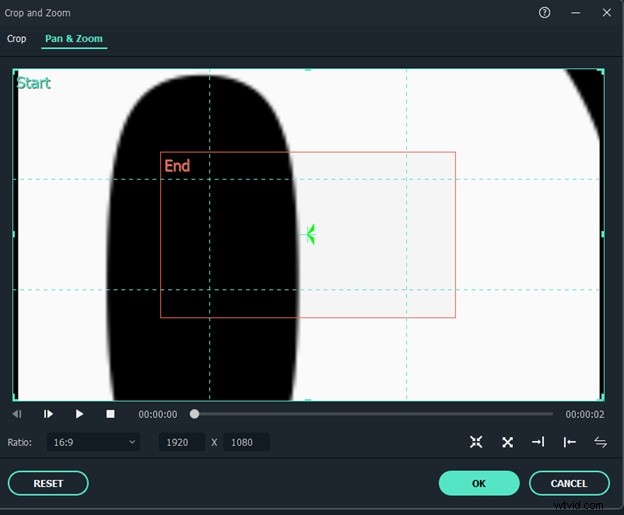Select the pan left preset icon
This screenshot has width=624, height=515.
(x=569, y=442)
